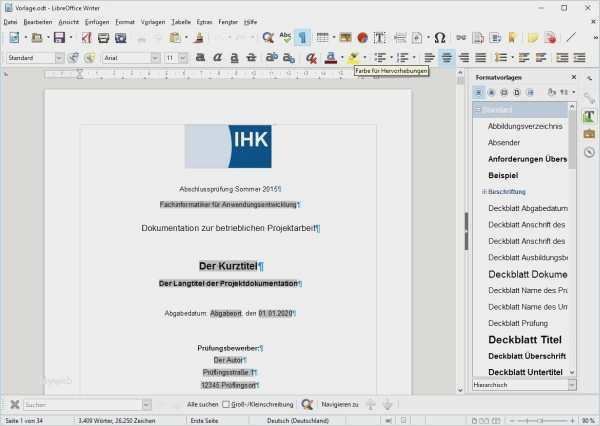Click the zoom slider in status bar

pos(541,421)
